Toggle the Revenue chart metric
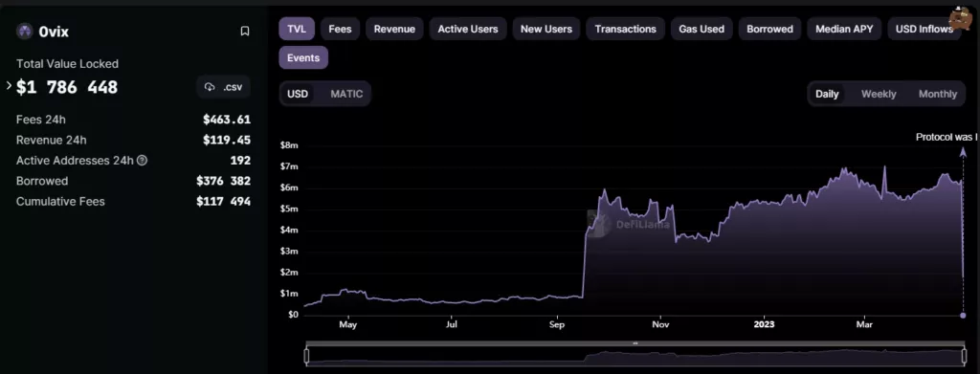 [394, 29]
